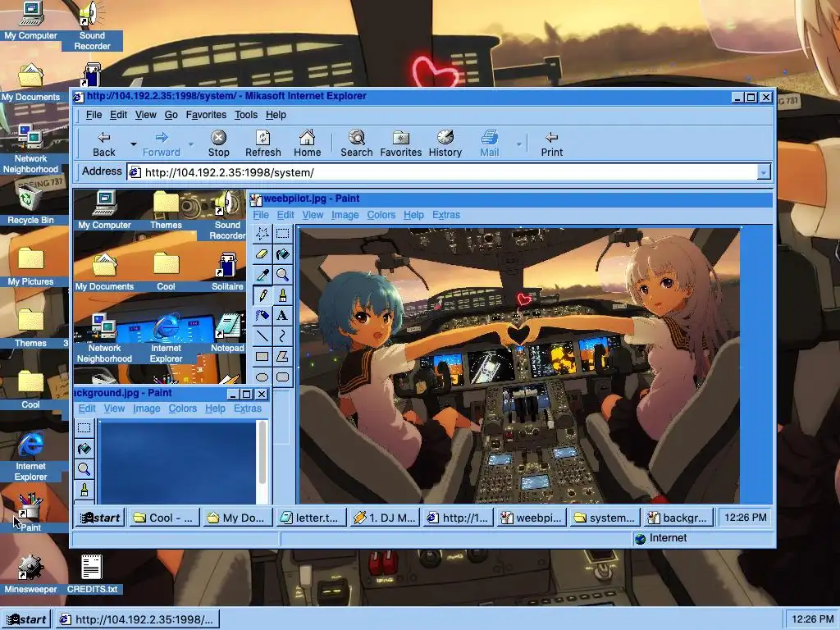Open the Tools menu in Internet Explorer

point(246,115)
